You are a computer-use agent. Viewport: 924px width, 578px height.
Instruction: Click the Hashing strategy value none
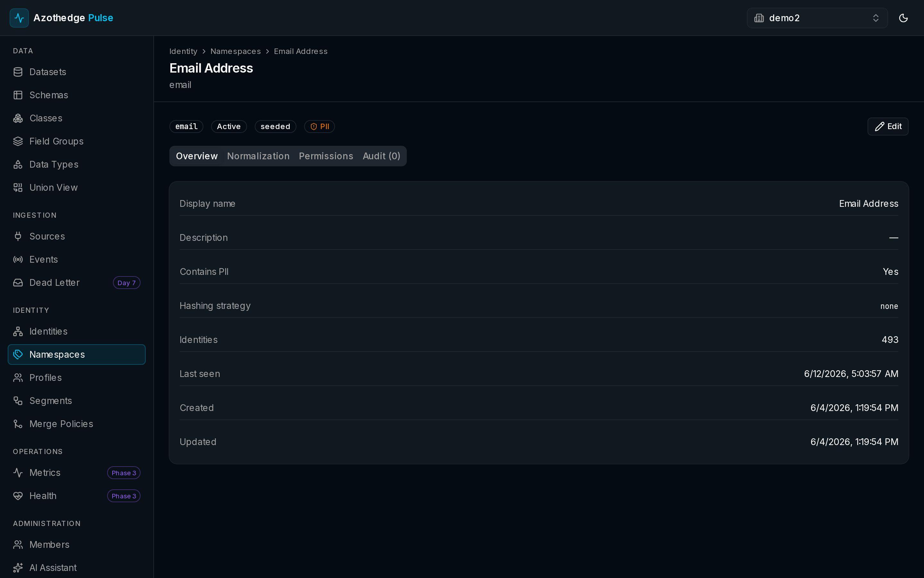(889, 306)
